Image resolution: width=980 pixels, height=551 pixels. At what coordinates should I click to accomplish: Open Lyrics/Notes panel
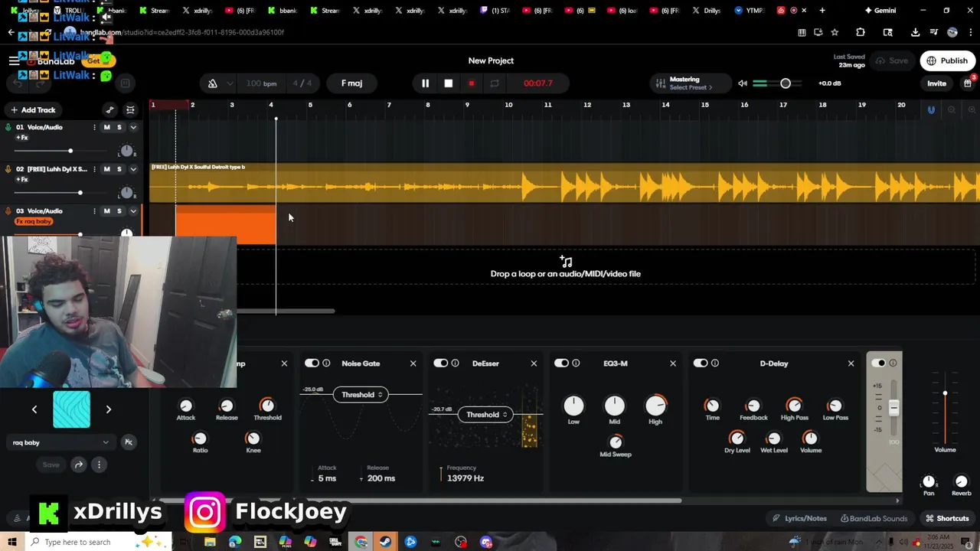(x=799, y=519)
